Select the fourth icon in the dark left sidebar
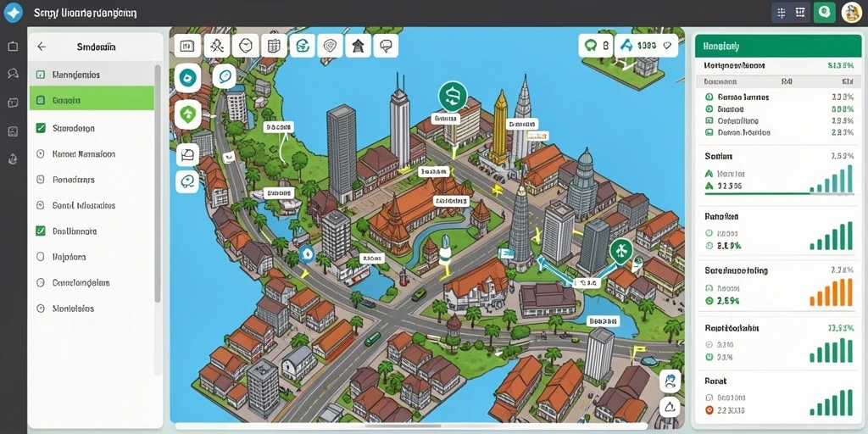Image resolution: width=868 pixels, height=434 pixels. (x=13, y=131)
